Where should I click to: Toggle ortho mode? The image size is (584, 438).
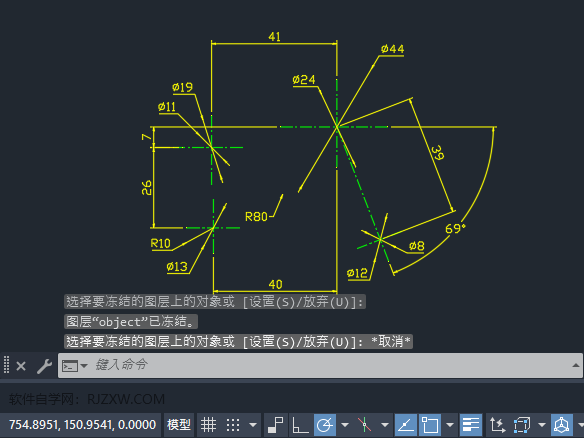pyautogui.click(x=300, y=425)
